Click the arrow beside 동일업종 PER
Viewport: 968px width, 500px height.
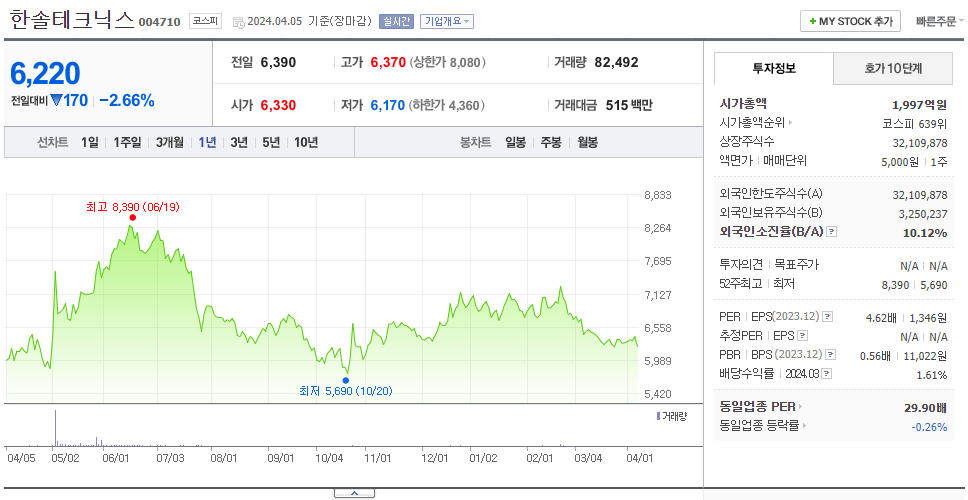click(x=801, y=407)
